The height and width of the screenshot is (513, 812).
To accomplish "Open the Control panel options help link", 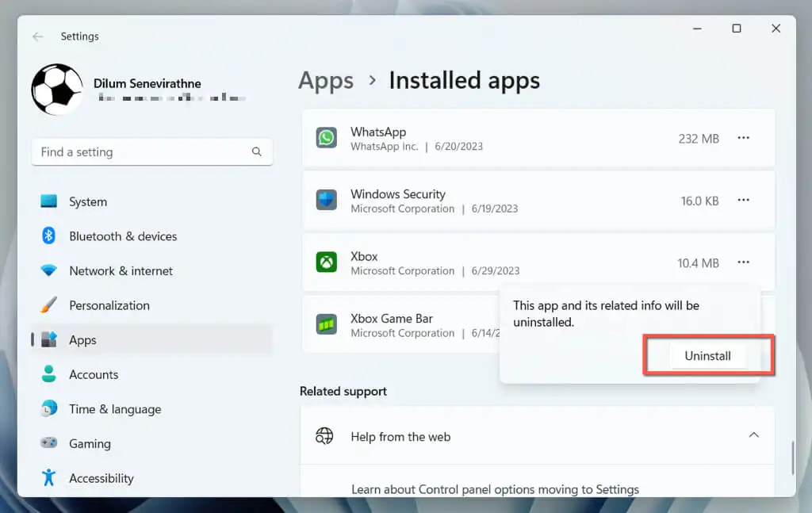I will 495,489.
